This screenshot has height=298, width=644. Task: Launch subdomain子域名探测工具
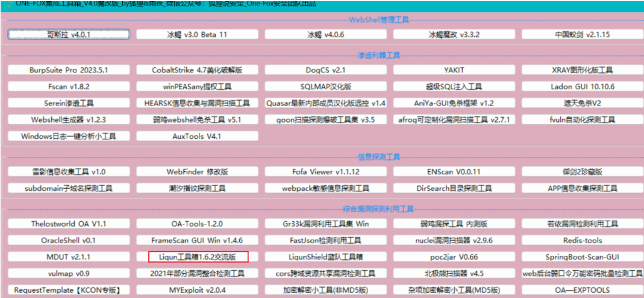[x=69, y=188]
